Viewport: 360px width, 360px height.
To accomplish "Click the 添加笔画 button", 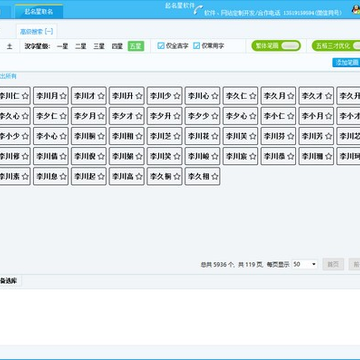I will click(347, 62).
